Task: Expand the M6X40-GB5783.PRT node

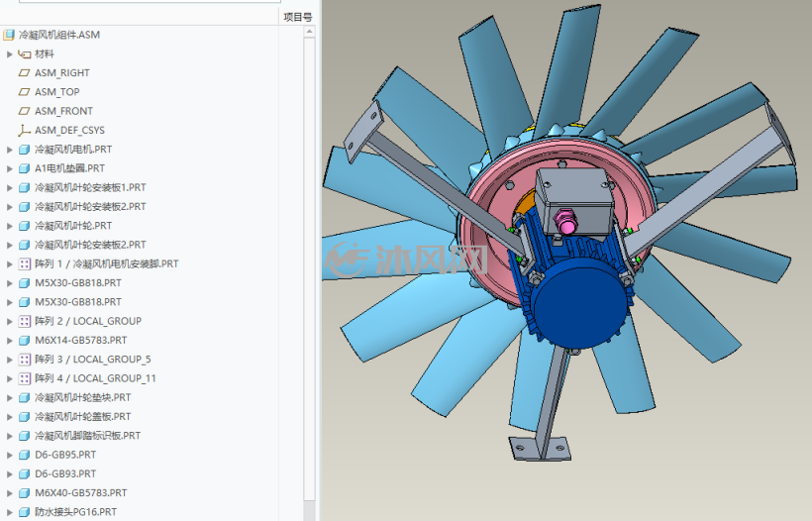Action: pyautogui.click(x=9, y=493)
